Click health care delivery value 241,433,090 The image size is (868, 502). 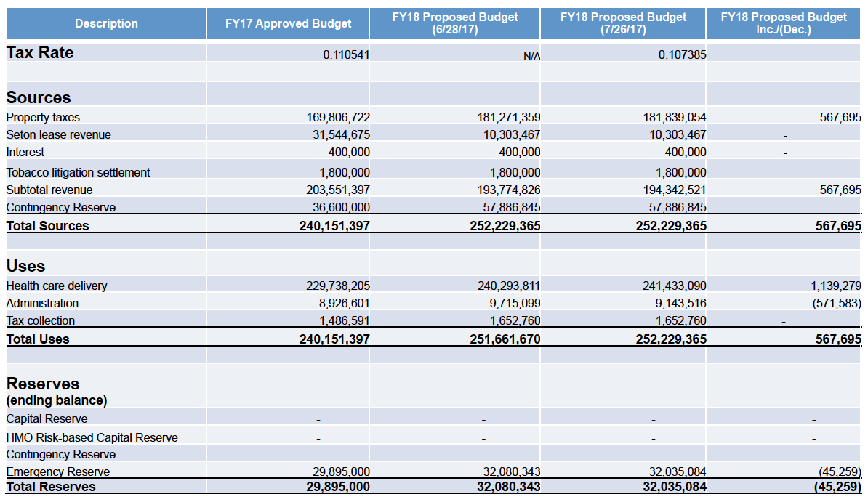click(674, 286)
